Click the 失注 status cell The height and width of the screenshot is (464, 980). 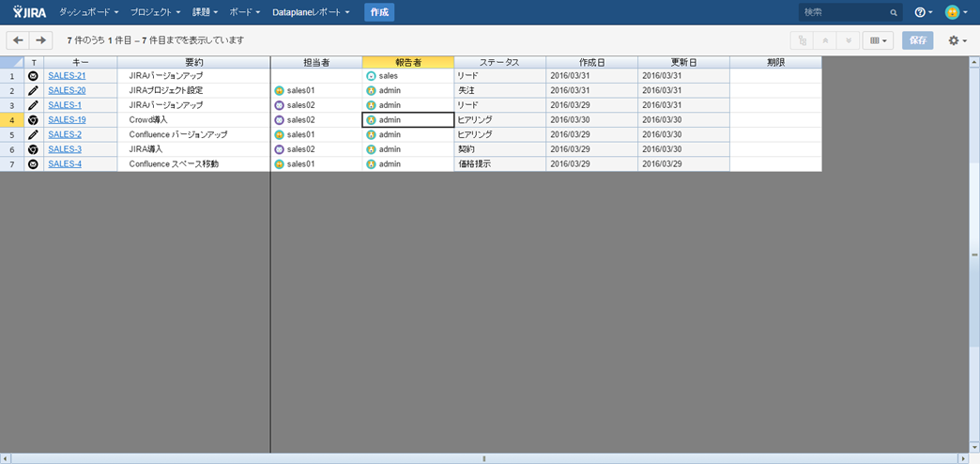pos(500,90)
